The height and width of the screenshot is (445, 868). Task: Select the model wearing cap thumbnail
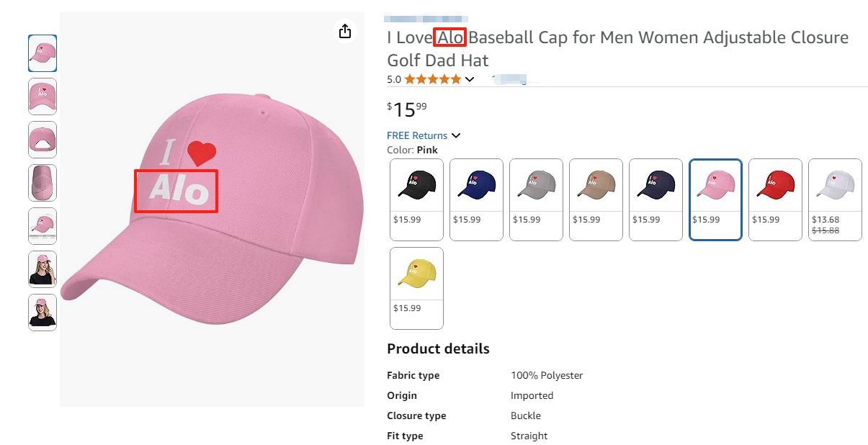42,269
